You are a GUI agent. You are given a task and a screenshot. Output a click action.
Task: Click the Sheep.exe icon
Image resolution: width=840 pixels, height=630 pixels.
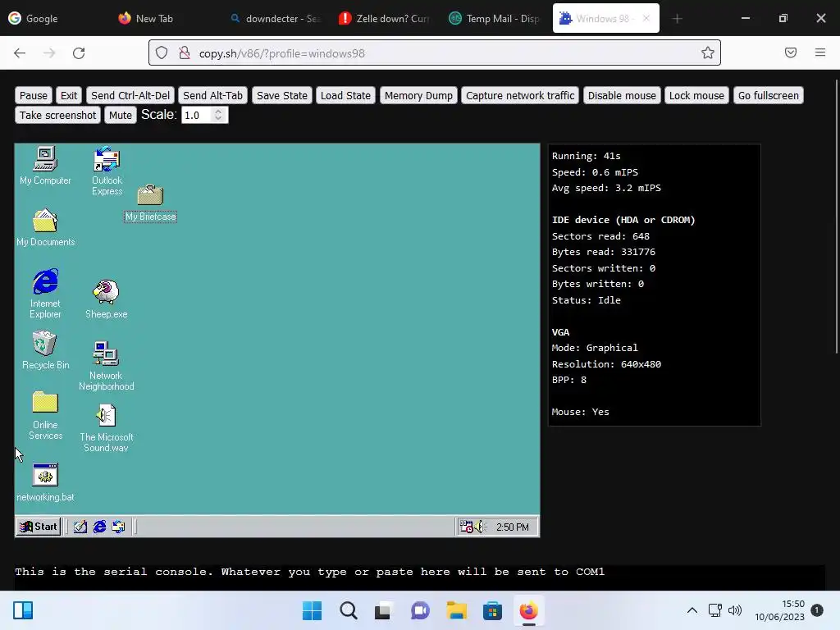106,299
